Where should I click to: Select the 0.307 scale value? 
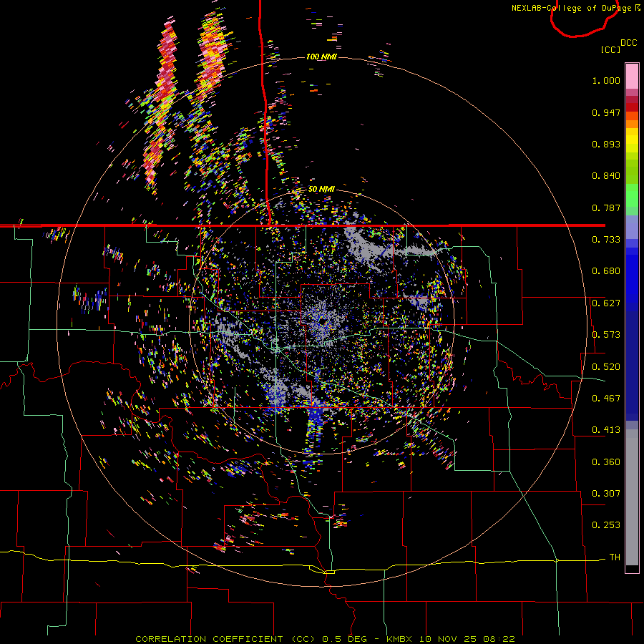[x=606, y=494]
